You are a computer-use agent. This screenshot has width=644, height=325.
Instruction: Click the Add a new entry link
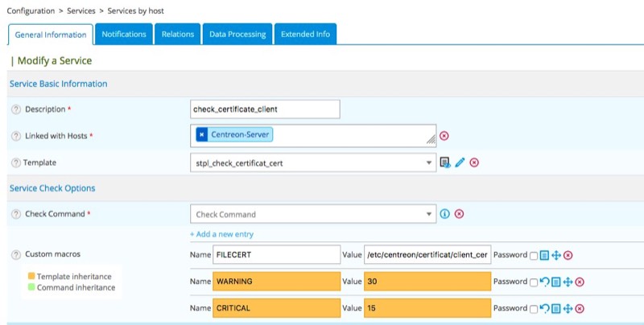pyautogui.click(x=221, y=233)
